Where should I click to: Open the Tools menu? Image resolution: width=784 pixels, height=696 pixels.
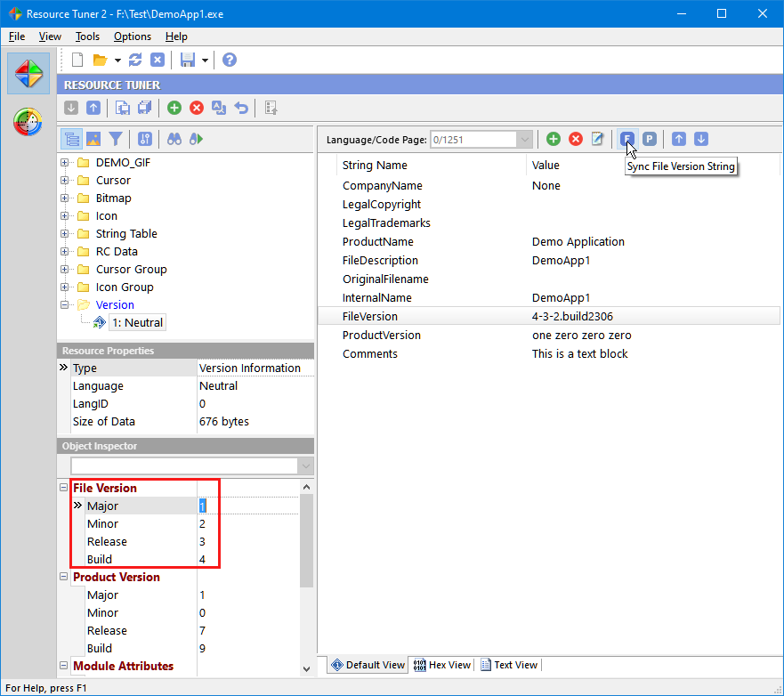pyautogui.click(x=87, y=36)
